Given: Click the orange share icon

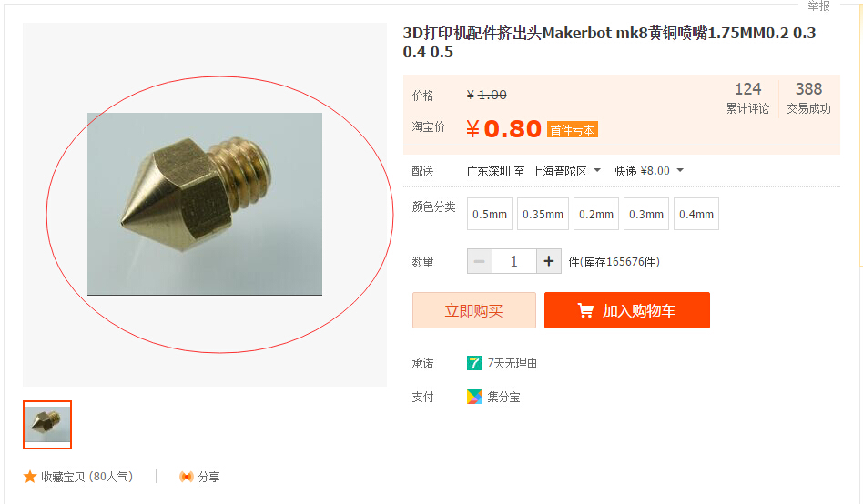Looking at the screenshot, I should coord(187,477).
